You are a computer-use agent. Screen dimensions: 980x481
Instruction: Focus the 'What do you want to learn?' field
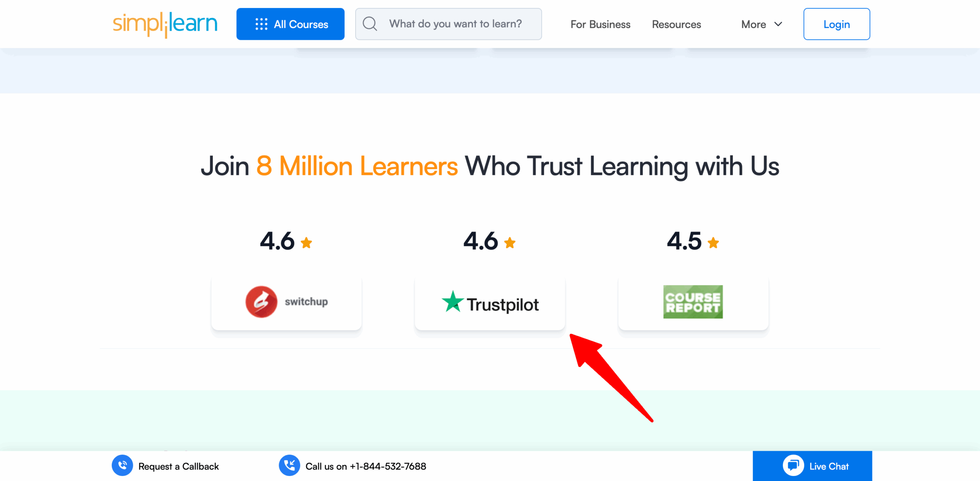pyautogui.click(x=448, y=24)
